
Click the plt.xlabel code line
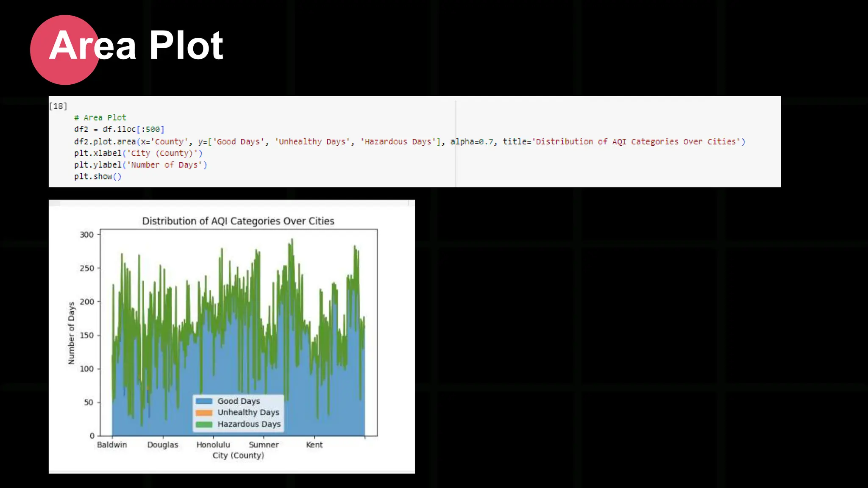(138, 153)
